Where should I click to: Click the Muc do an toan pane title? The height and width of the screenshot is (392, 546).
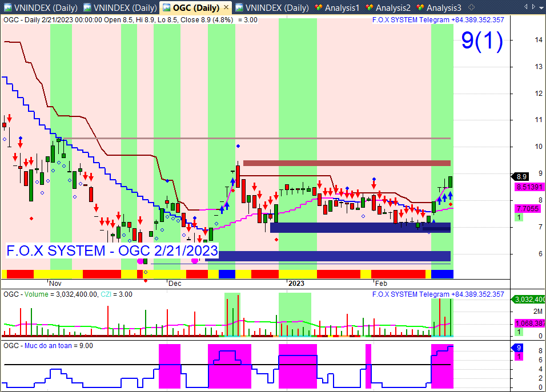coord(48,346)
